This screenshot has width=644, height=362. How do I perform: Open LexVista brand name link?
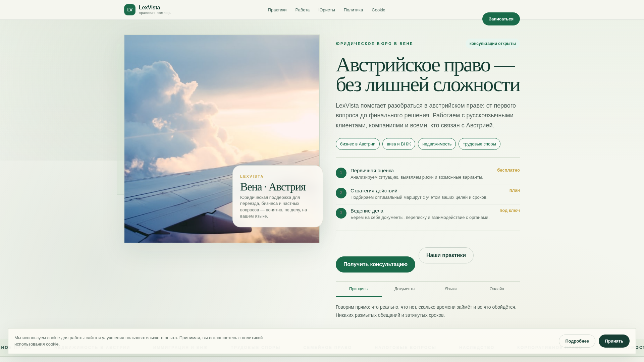tap(149, 7)
